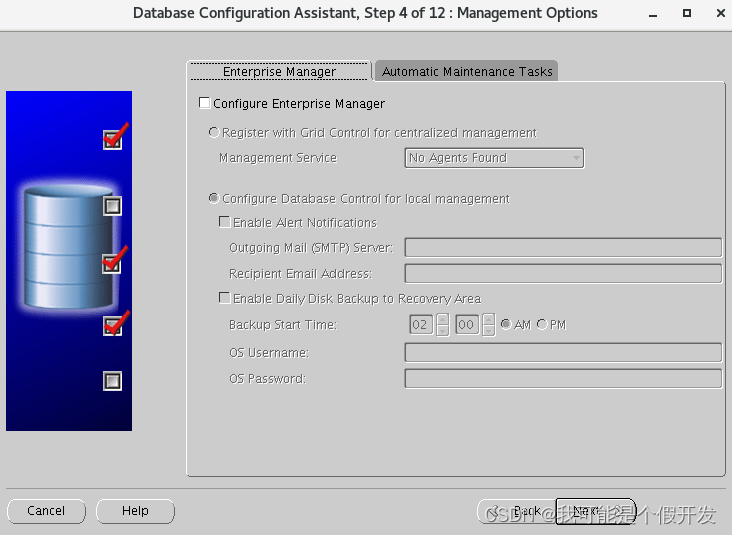Click the backup hour field showing 02
The height and width of the screenshot is (535, 732).
[x=421, y=324]
